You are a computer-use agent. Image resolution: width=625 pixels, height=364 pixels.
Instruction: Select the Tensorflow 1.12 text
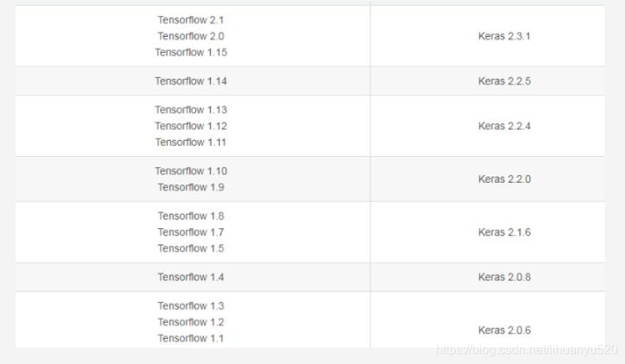(x=191, y=126)
